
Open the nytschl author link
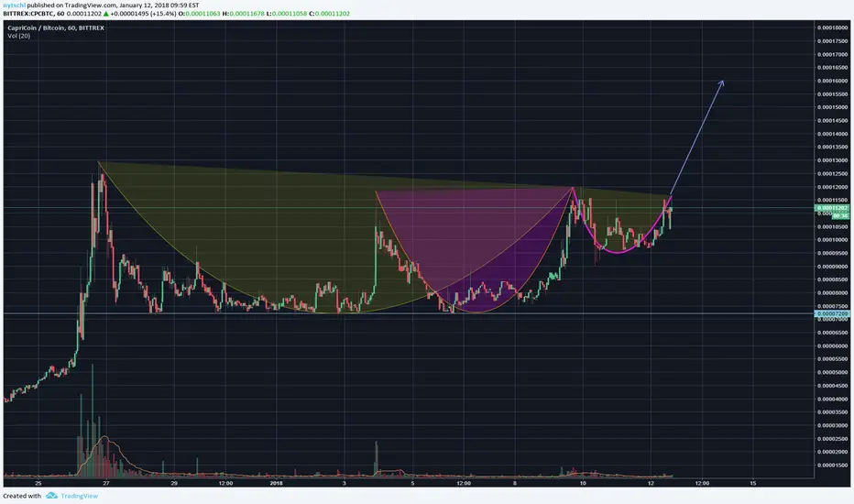[x=14, y=5]
